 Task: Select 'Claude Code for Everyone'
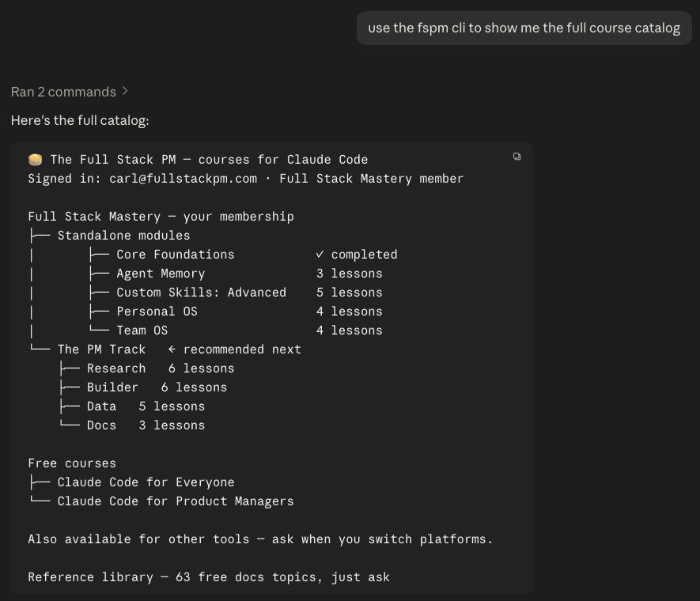pos(146,482)
